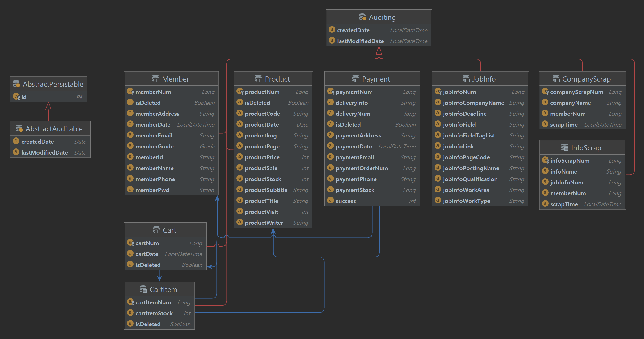Click the AbstractPersistable entity icon
Viewport: 644px width, 339px height.
[x=16, y=84]
